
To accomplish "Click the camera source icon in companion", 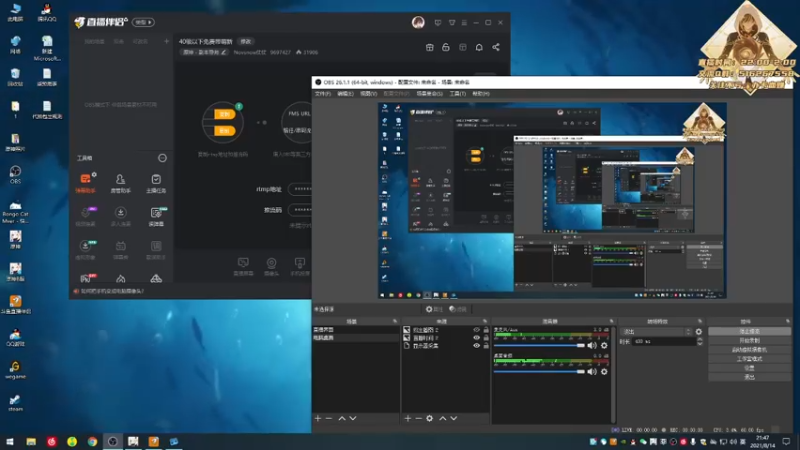I will point(271,267).
